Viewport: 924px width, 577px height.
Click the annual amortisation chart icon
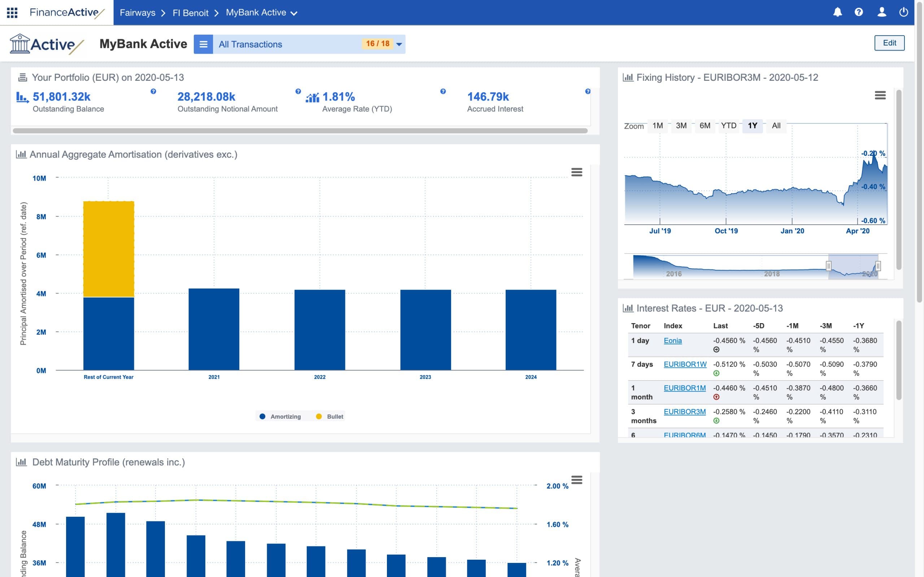click(21, 154)
